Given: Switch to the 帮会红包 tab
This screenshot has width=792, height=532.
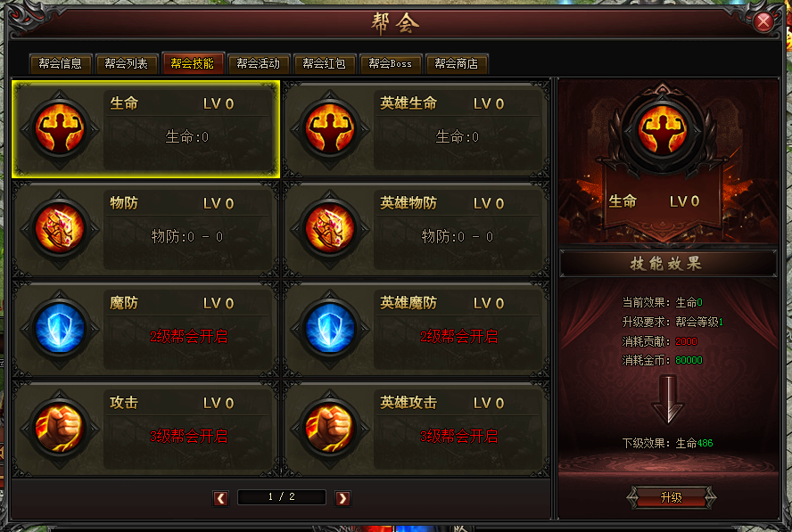Looking at the screenshot, I should tap(325, 63).
